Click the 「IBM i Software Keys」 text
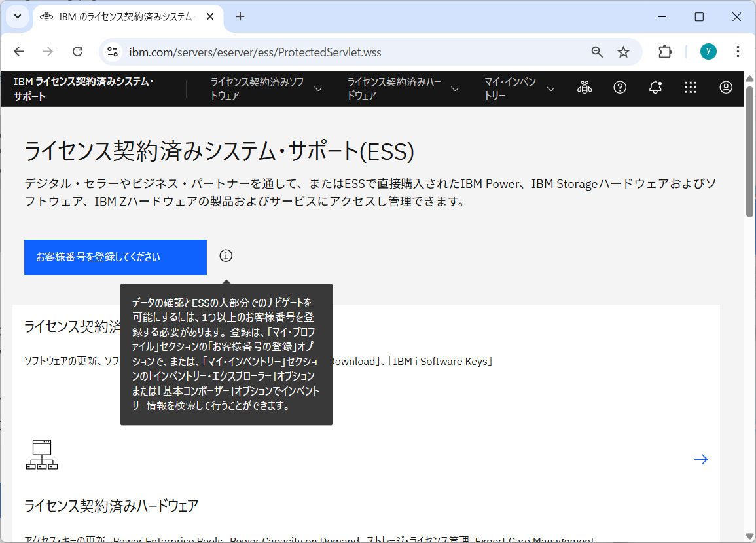 point(440,361)
